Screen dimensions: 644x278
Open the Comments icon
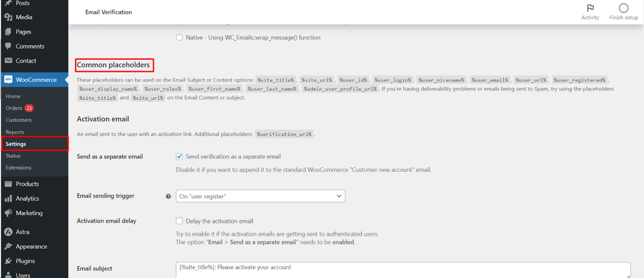pyautogui.click(x=9, y=46)
